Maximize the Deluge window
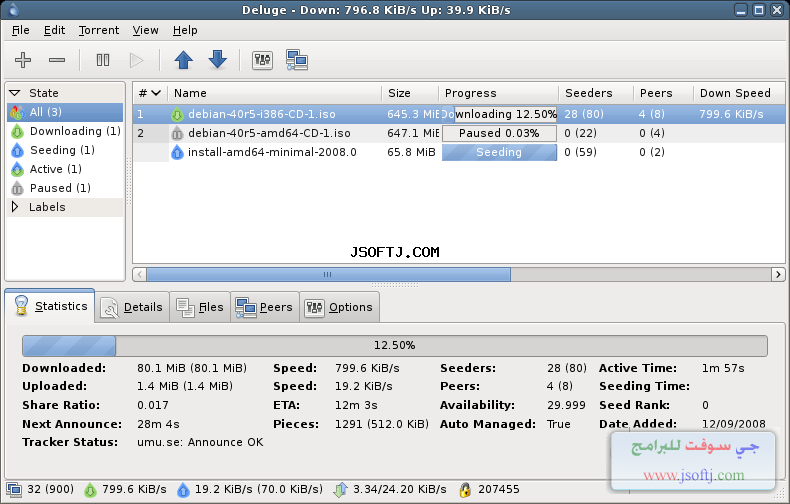Screen dimensions: 790x504 759,10
